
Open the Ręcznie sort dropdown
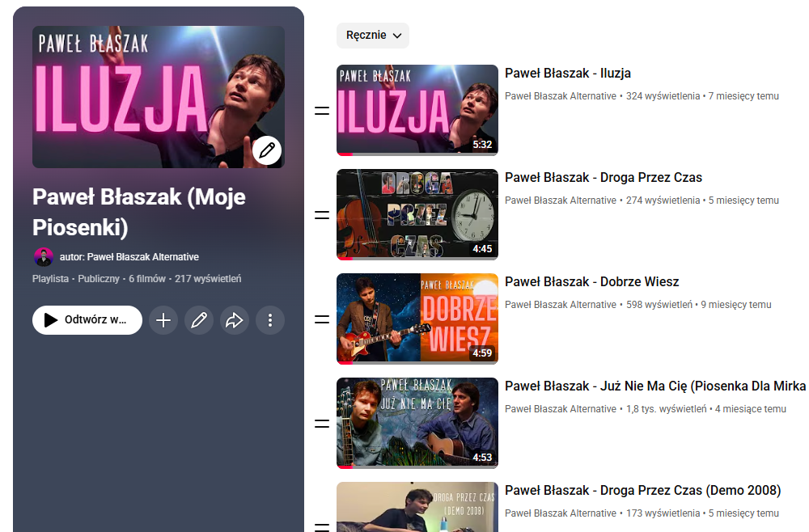click(373, 36)
